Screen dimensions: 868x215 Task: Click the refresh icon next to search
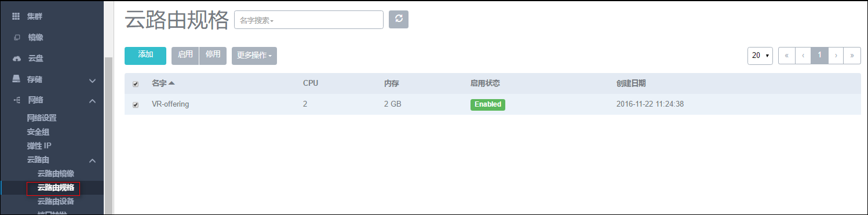pos(398,19)
